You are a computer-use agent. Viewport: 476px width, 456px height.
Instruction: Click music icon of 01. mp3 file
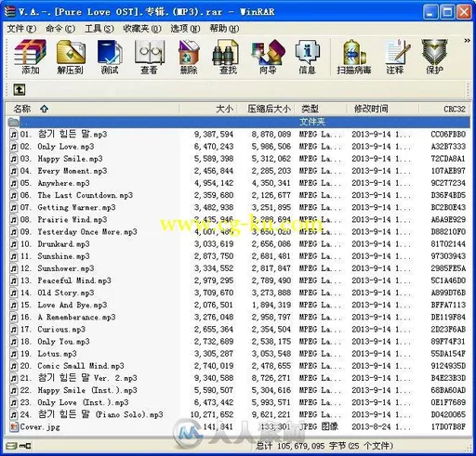click(x=14, y=135)
